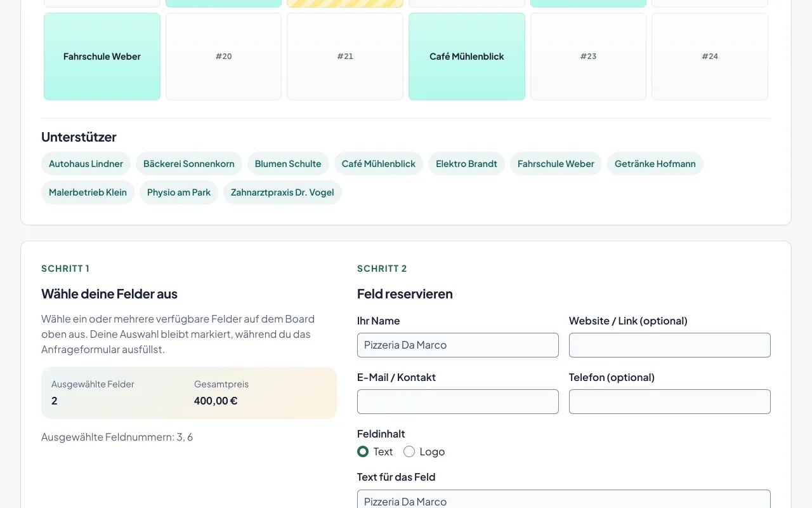
Task: Click the 'Feld reservieren' heading
Action: coord(405,294)
